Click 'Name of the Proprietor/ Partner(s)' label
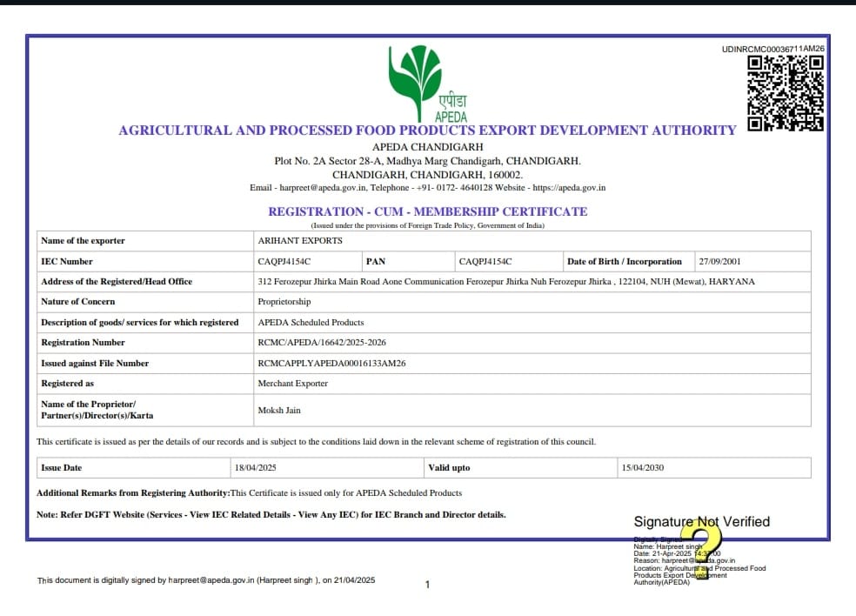856x616 pixels. (x=97, y=410)
